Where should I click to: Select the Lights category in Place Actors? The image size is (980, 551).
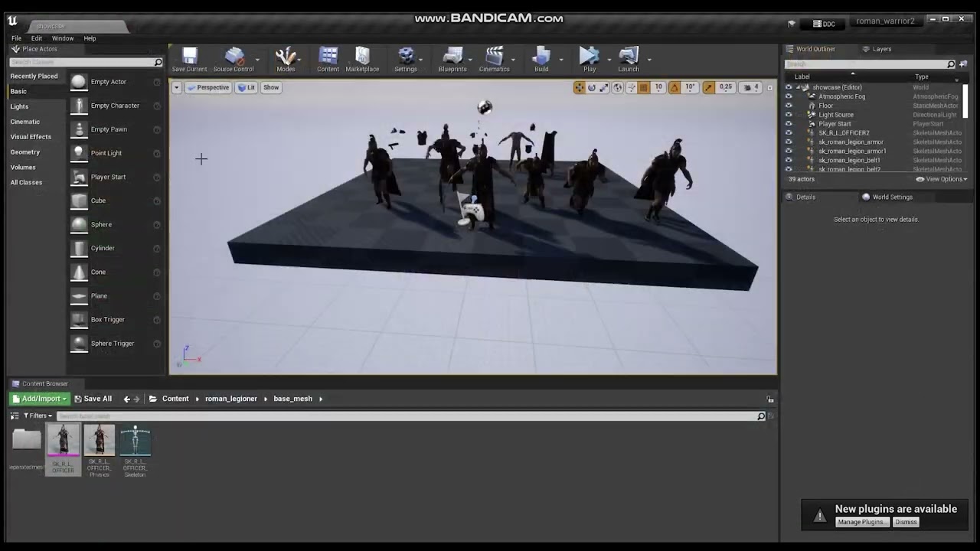tap(19, 106)
